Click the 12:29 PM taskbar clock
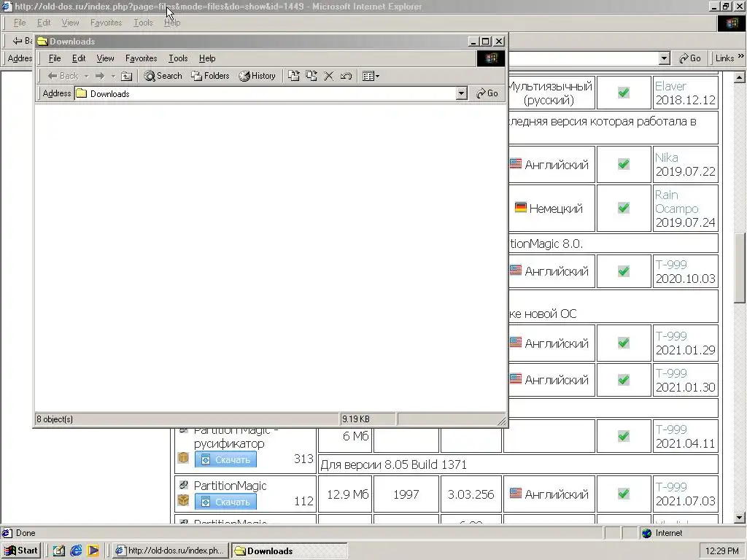The height and width of the screenshot is (560, 747). point(722,551)
